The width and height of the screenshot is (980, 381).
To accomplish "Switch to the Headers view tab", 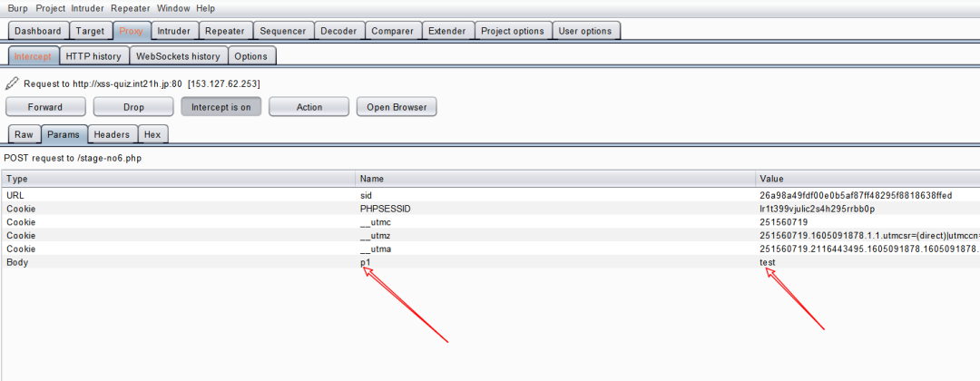I will click(112, 134).
